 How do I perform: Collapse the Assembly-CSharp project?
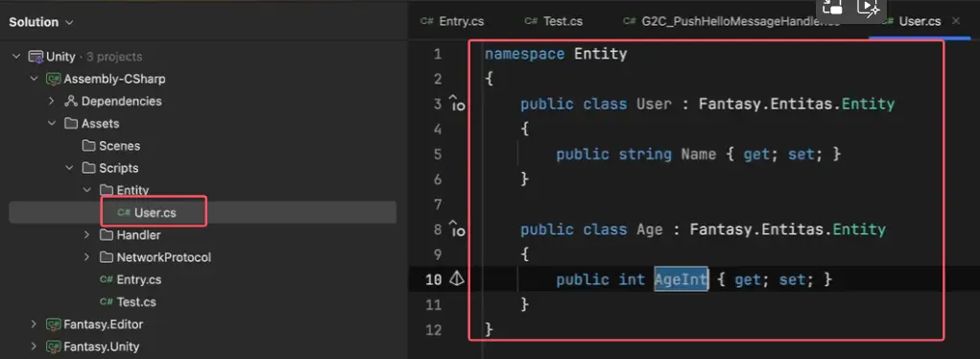(34, 80)
